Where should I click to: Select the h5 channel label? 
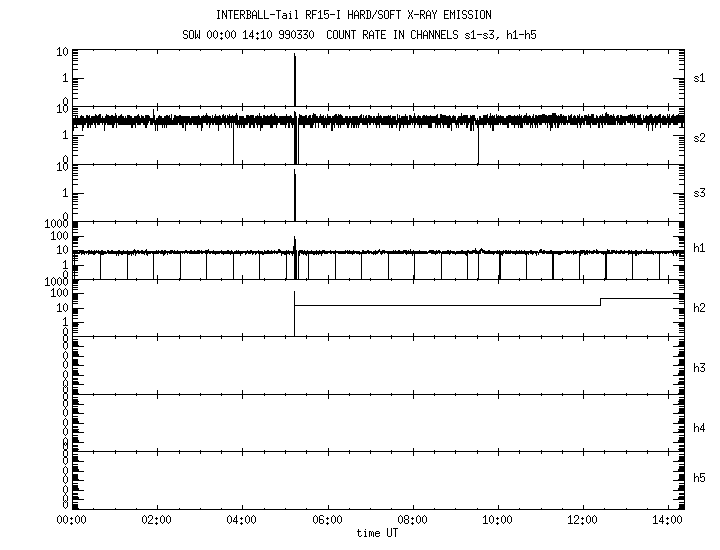pos(700,478)
